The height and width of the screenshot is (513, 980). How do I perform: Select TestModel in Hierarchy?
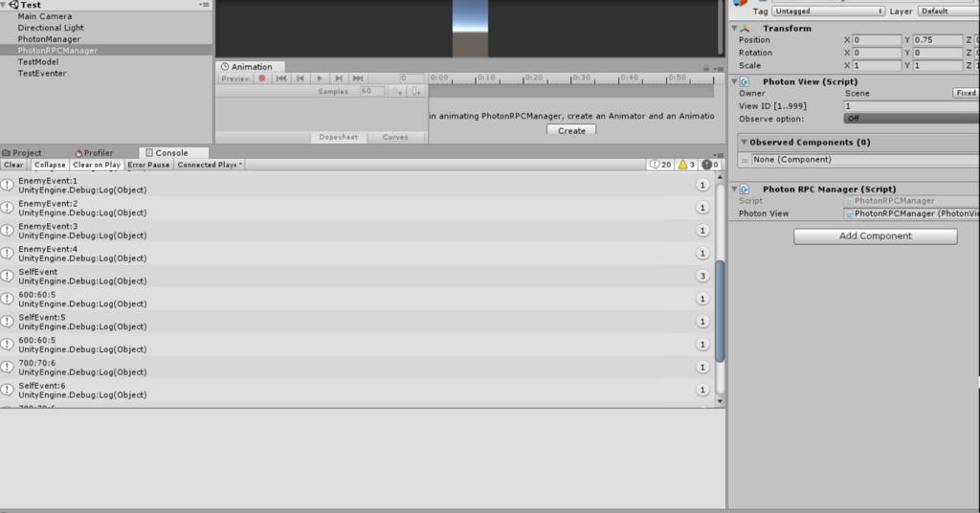pos(38,62)
